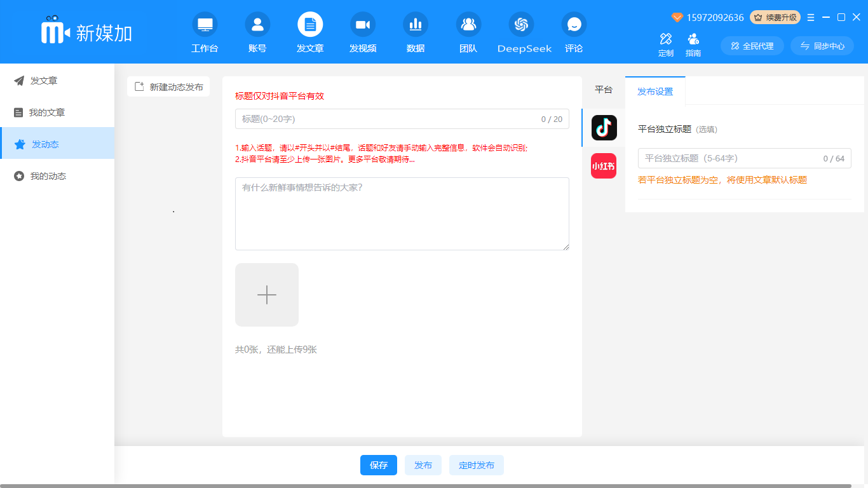Click 新建动态发布 button
The height and width of the screenshot is (488, 868).
168,87
